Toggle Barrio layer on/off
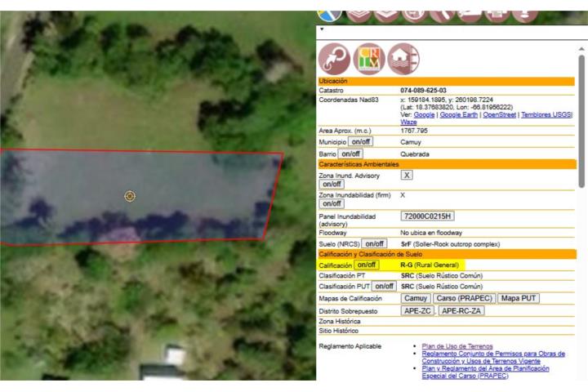The image size is (588, 392). 350,153
